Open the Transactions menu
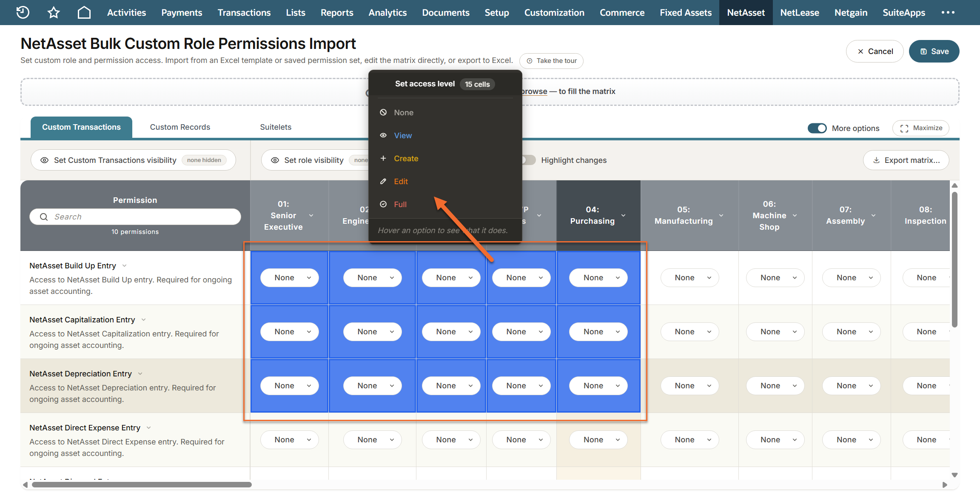This screenshot has height=504, width=980. (244, 12)
